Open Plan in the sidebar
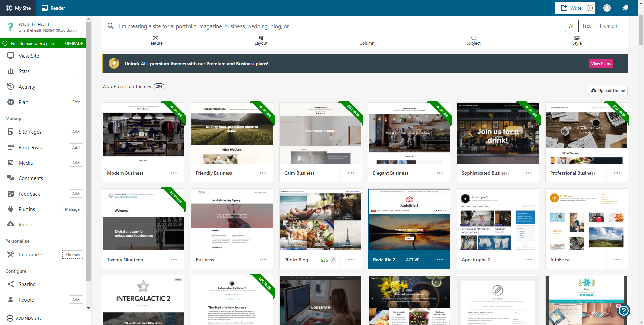Viewport: 644px width, 325px height. (x=43, y=102)
